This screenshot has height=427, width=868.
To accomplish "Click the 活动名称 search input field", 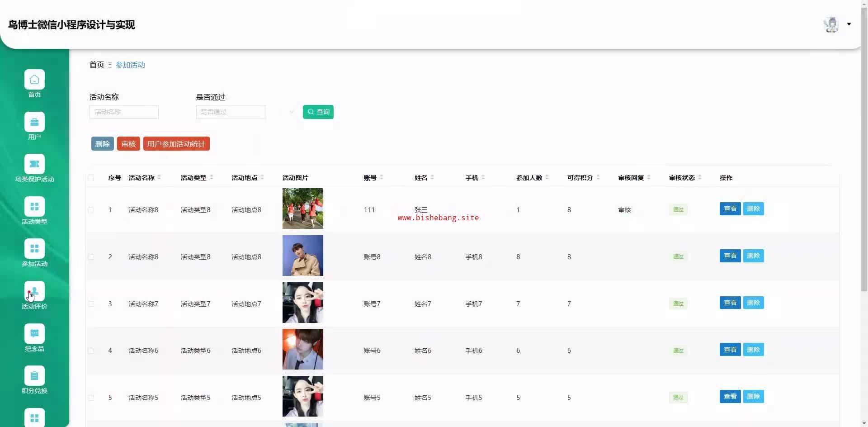I will click(124, 112).
